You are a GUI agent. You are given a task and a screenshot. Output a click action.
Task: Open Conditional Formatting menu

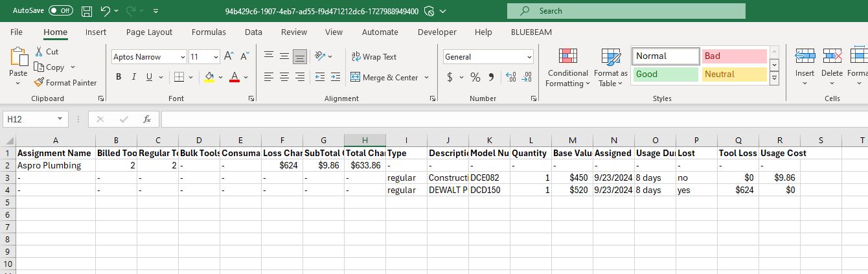[567, 67]
